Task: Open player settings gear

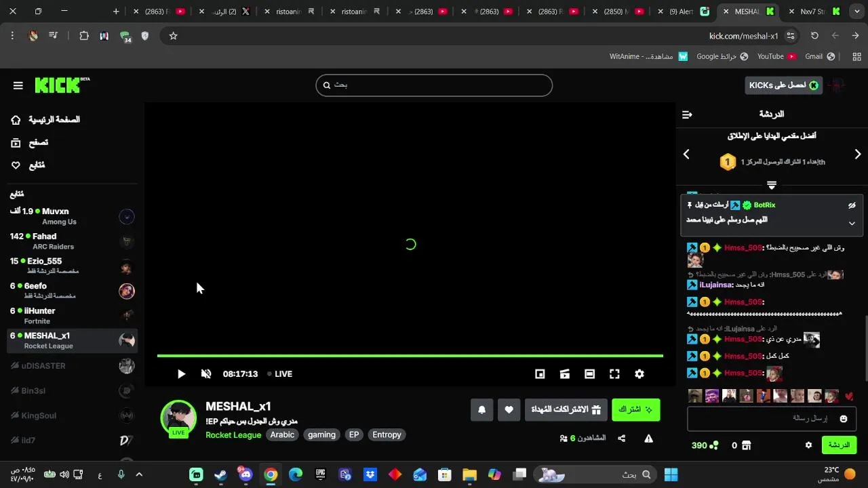Action: pos(639,374)
